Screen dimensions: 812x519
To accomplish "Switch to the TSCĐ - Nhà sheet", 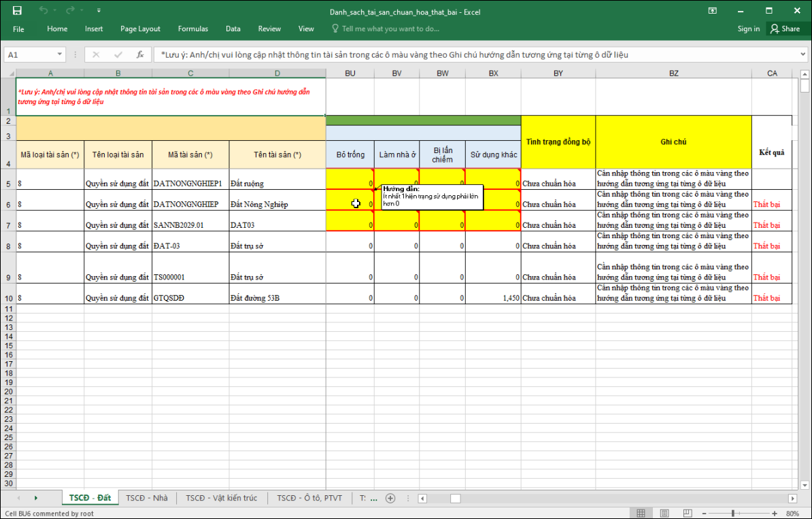I will [x=146, y=498].
